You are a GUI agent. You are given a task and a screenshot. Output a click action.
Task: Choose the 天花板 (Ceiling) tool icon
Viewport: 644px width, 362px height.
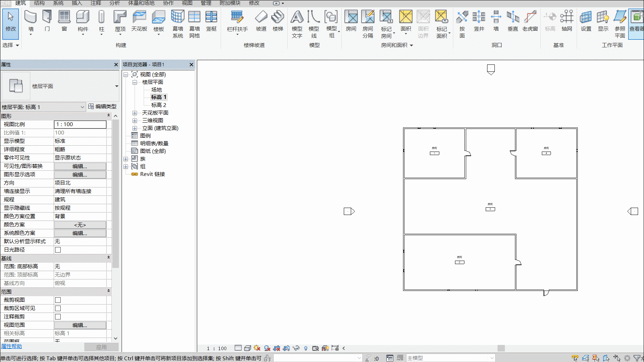(x=139, y=17)
